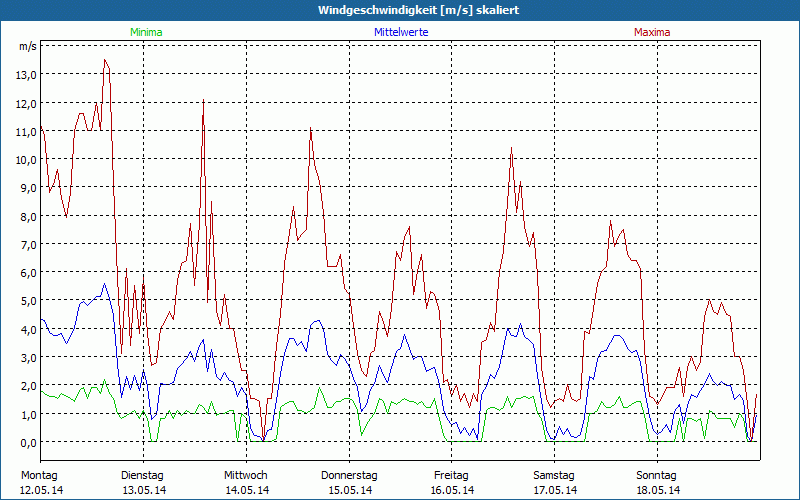Click the 8,0 y-axis value

(28, 216)
